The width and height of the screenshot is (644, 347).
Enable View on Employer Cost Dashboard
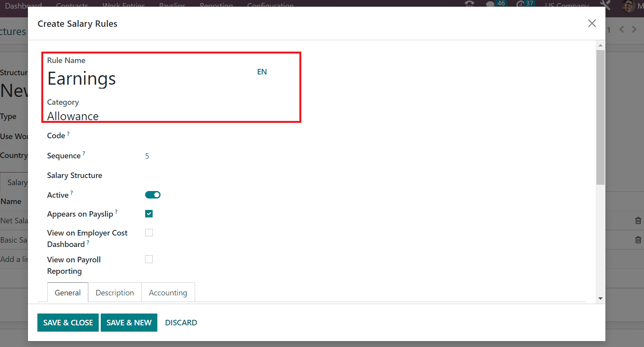coord(149,233)
